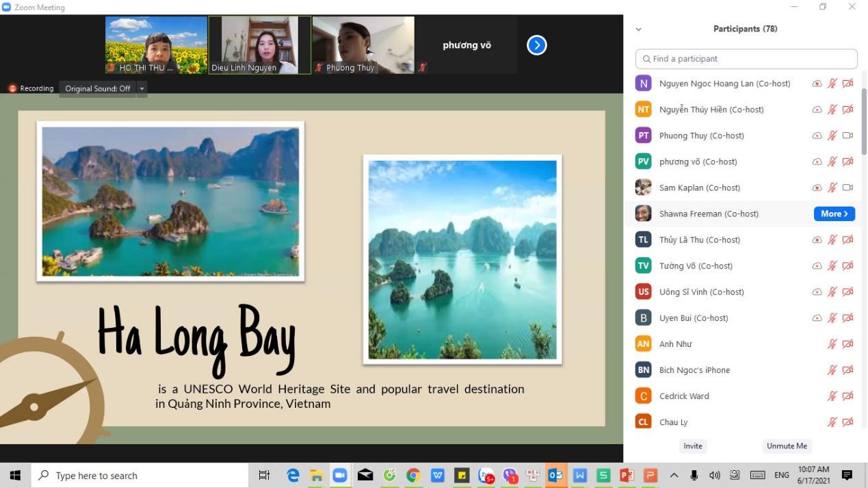Image resolution: width=868 pixels, height=488 pixels.
Task: Click the Outlook icon in the taskbar
Action: tap(555, 476)
